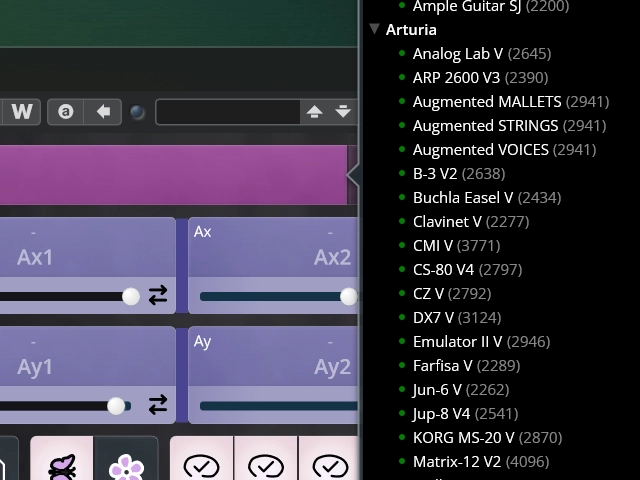Click the swap arrows icon beside Ax1
The width and height of the screenshot is (640, 480).
click(x=158, y=295)
